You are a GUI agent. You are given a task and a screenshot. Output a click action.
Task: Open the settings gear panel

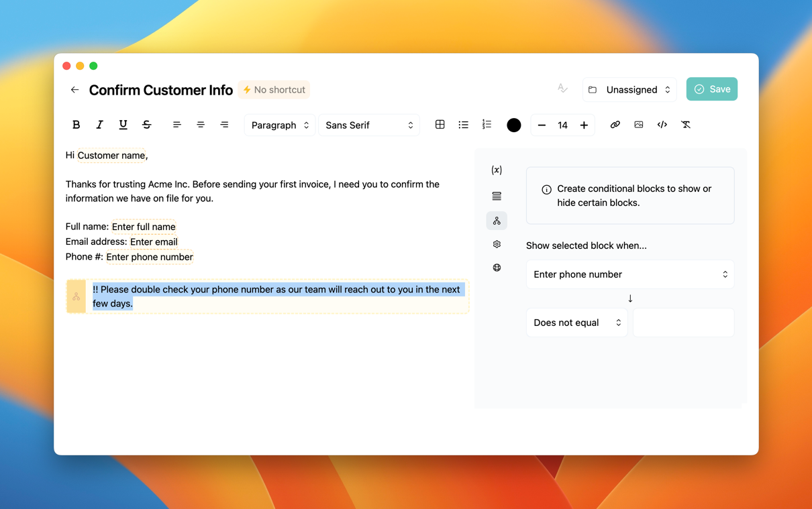497,244
